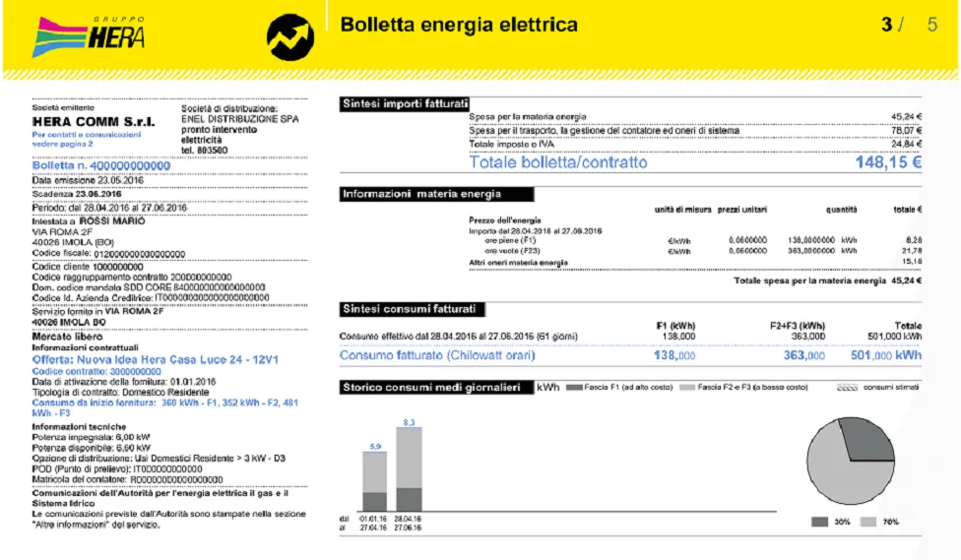
Task: Click the billed total '501,000 kWh' in blue
Action: point(885,355)
